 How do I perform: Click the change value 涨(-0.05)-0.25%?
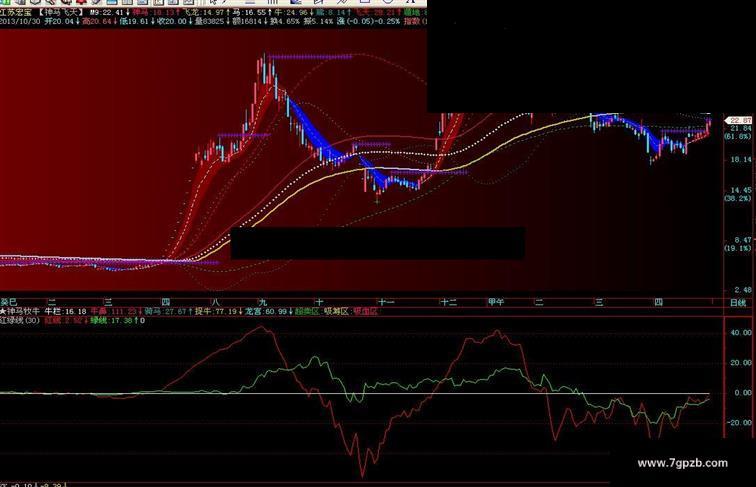coord(368,21)
